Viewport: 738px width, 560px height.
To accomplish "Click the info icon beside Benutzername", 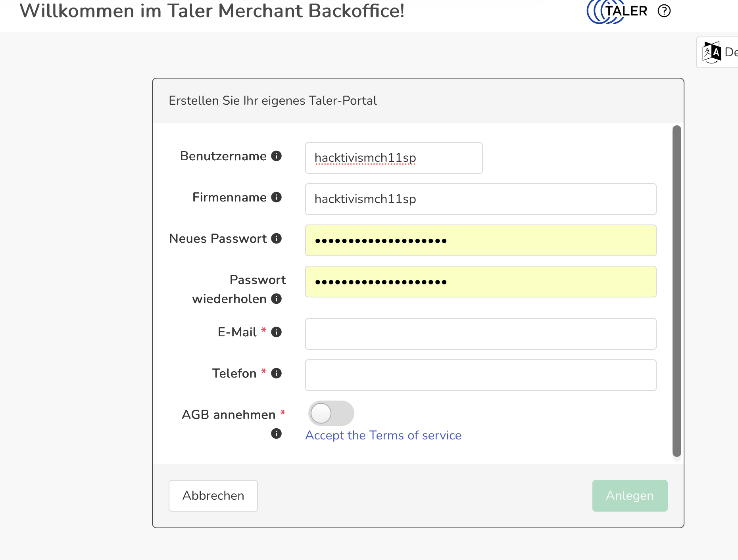I will pos(276,156).
